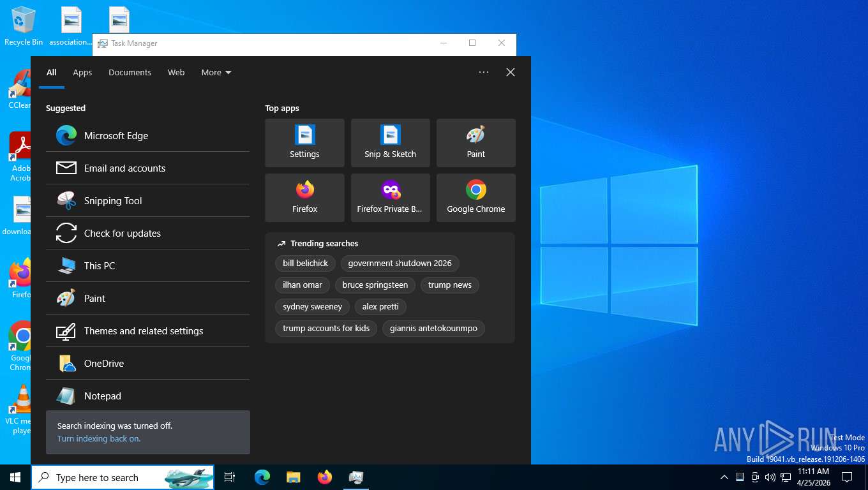Viewport: 868px width, 490px height.
Task: Show hidden system tray icons
Action: pos(724,477)
